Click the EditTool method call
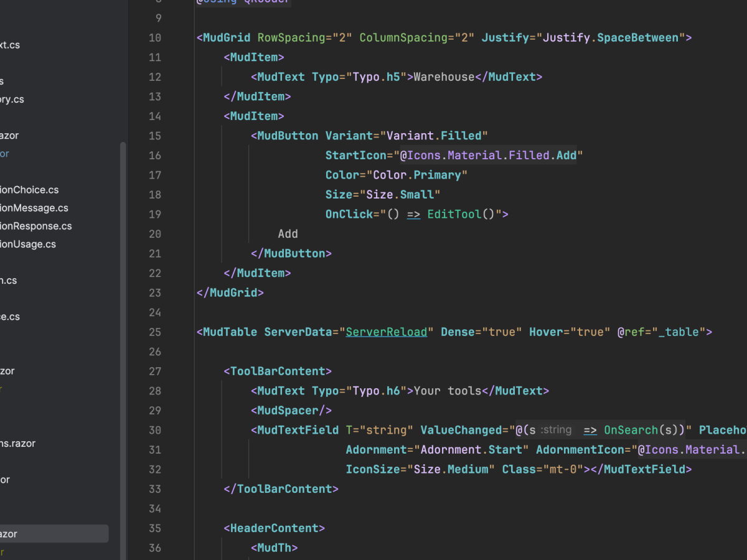 (x=454, y=215)
